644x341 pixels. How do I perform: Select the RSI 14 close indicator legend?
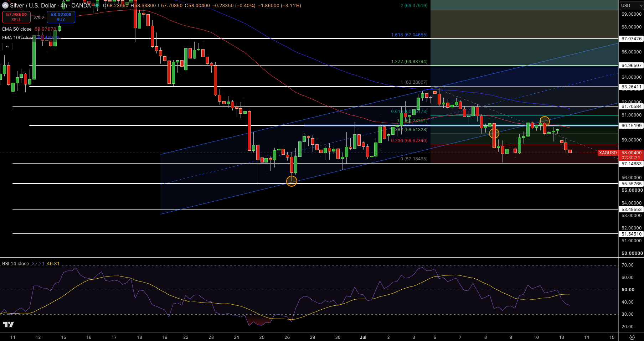pyautogui.click(x=15, y=264)
